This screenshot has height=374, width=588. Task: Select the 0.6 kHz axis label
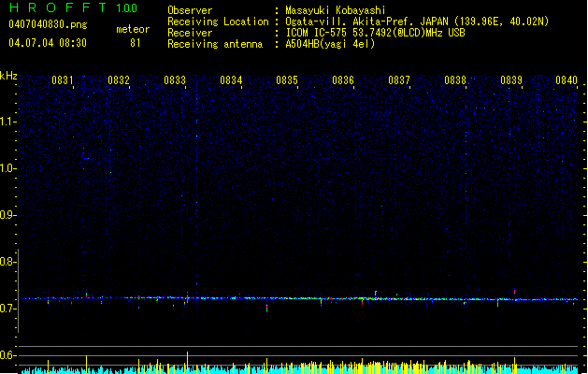7,355
